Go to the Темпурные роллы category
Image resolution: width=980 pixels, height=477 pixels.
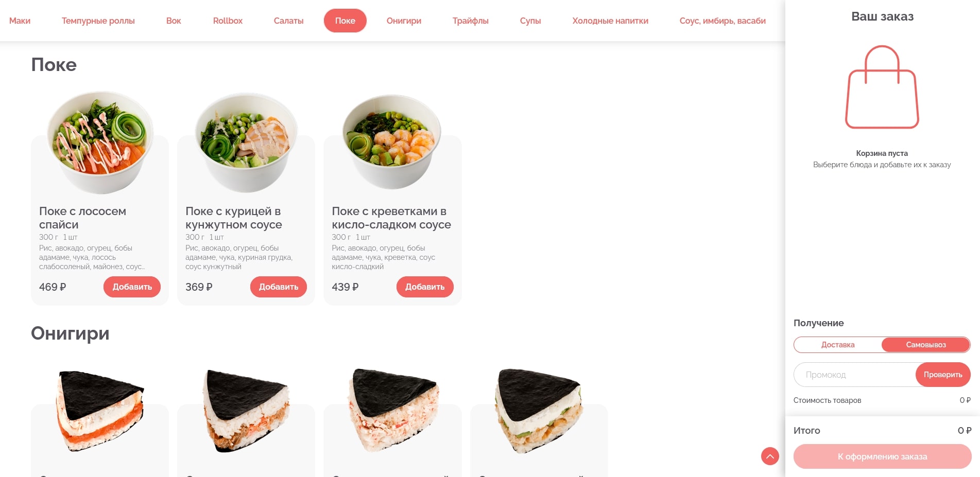[98, 21]
